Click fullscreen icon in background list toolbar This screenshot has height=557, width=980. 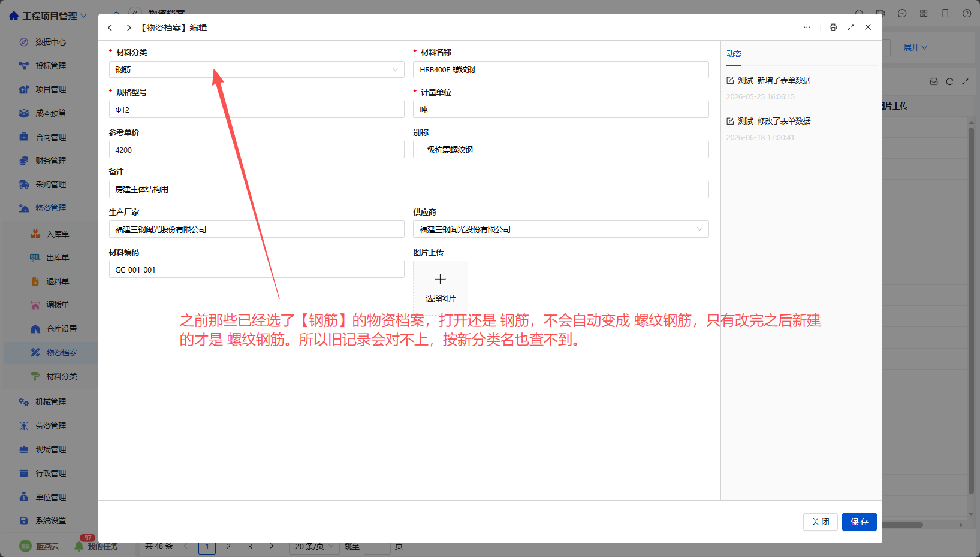coord(965,81)
